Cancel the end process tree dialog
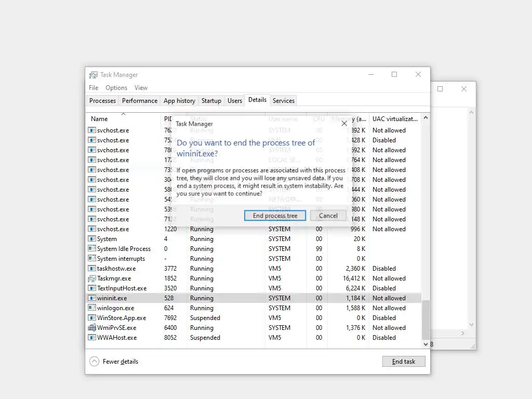 328,216
